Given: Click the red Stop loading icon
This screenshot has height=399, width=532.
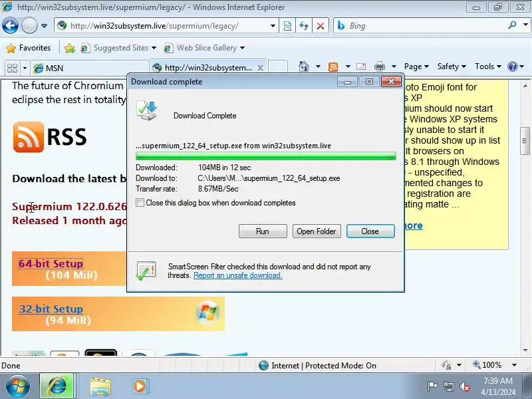Looking at the screenshot, I should [320, 26].
